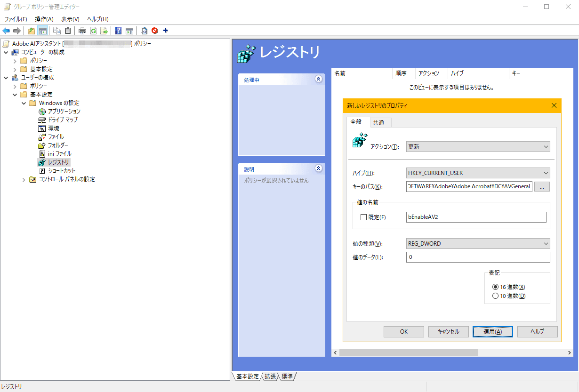
Task: Click the Refresh toolbar icon
Action: click(x=93, y=31)
